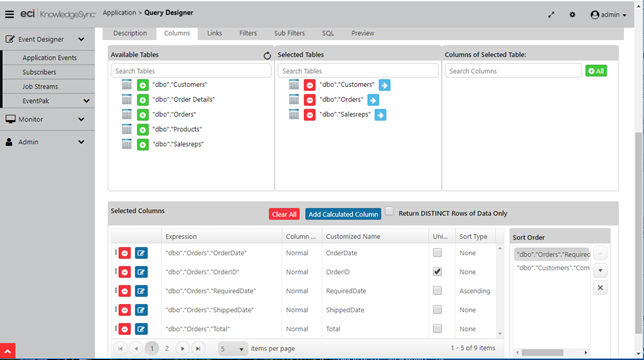
Task: Add "dbo"."Order Details" table
Action: click(143, 100)
